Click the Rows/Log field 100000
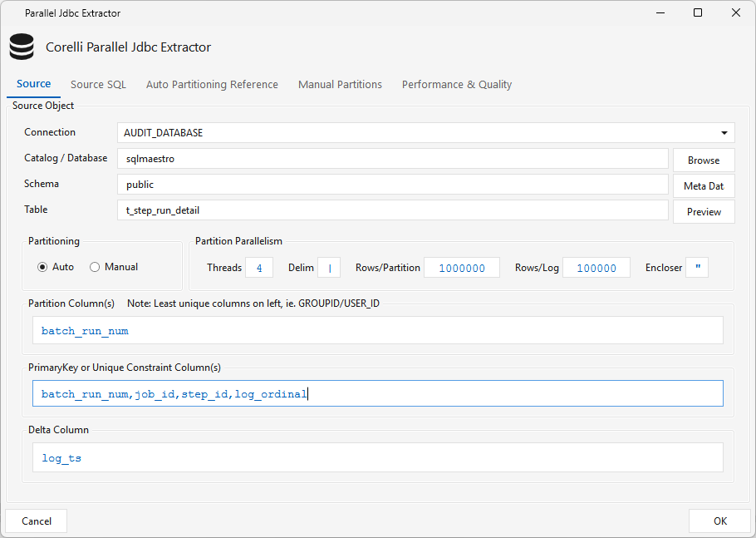 click(x=596, y=268)
